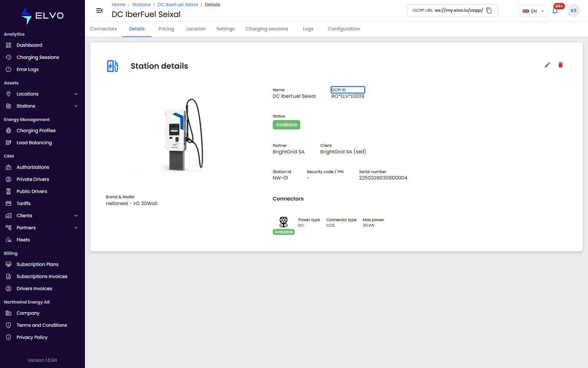588x368 pixels.
Task: Click the Drivers Invoices icon
Action: (x=8, y=289)
